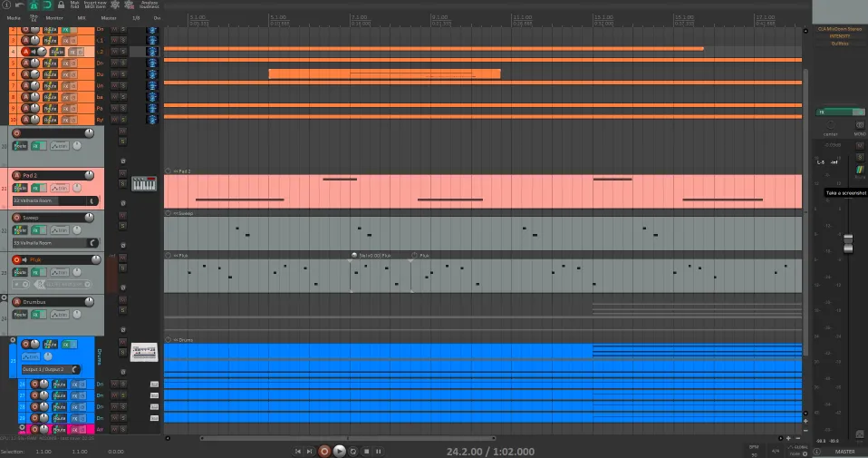The image size is (868, 458).
Task: Open Pad 2 input selector 22 Valhalla Room
Action: click(x=55, y=200)
